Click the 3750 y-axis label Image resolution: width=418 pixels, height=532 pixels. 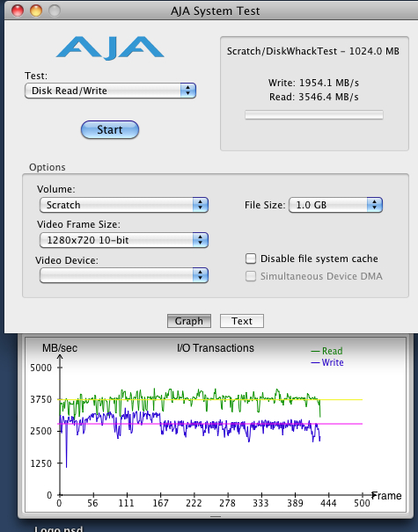point(40,399)
